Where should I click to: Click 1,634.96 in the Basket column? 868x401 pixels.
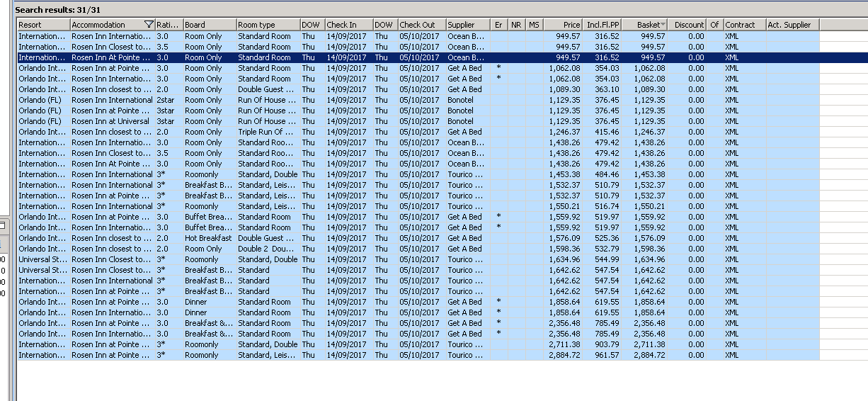(649, 259)
